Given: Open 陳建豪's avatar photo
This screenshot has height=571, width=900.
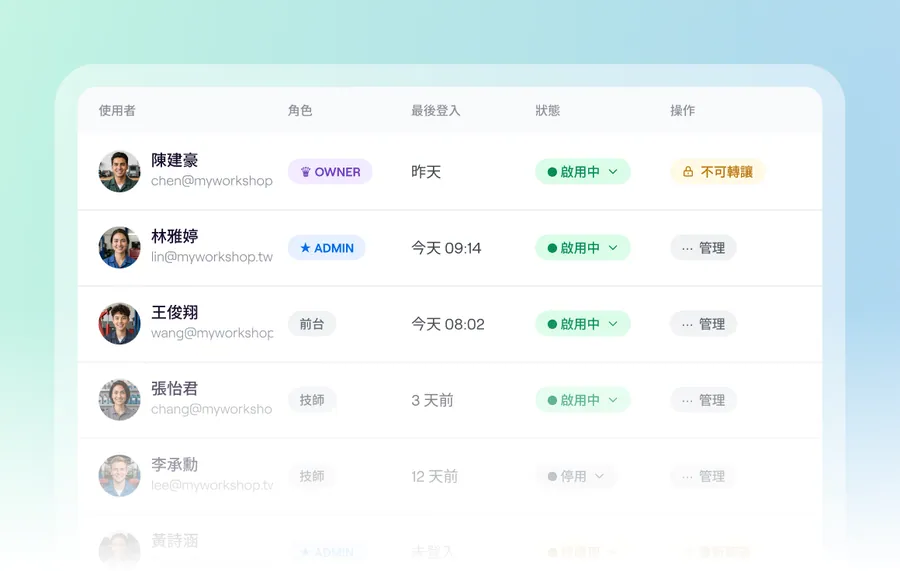Looking at the screenshot, I should [x=119, y=172].
